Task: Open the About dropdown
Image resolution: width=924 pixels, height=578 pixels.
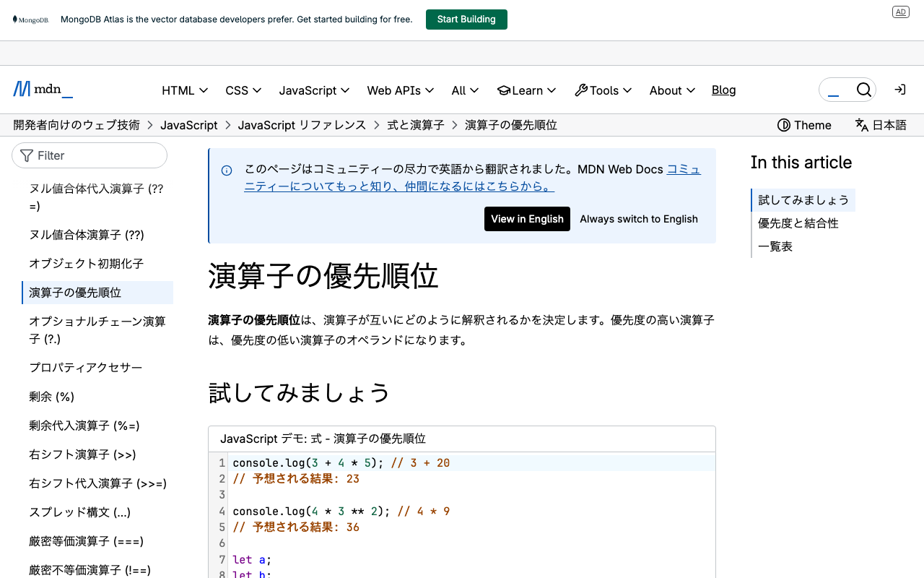Action: coord(671,90)
